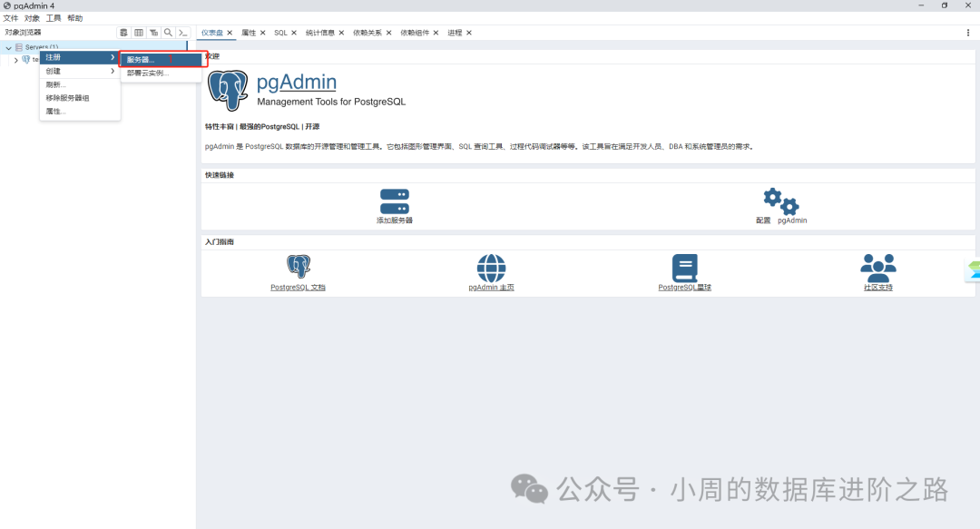Select the Filtered Rows toolbar icon
Viewport: 980px width, 529px height.
tap(153, 32)
